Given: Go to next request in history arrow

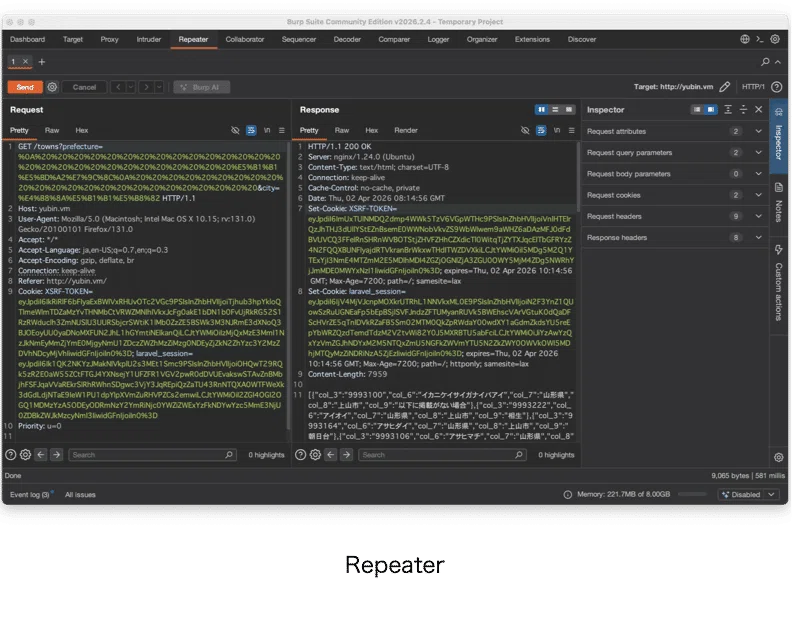Looking at the screenshot, I should point(146,87).
